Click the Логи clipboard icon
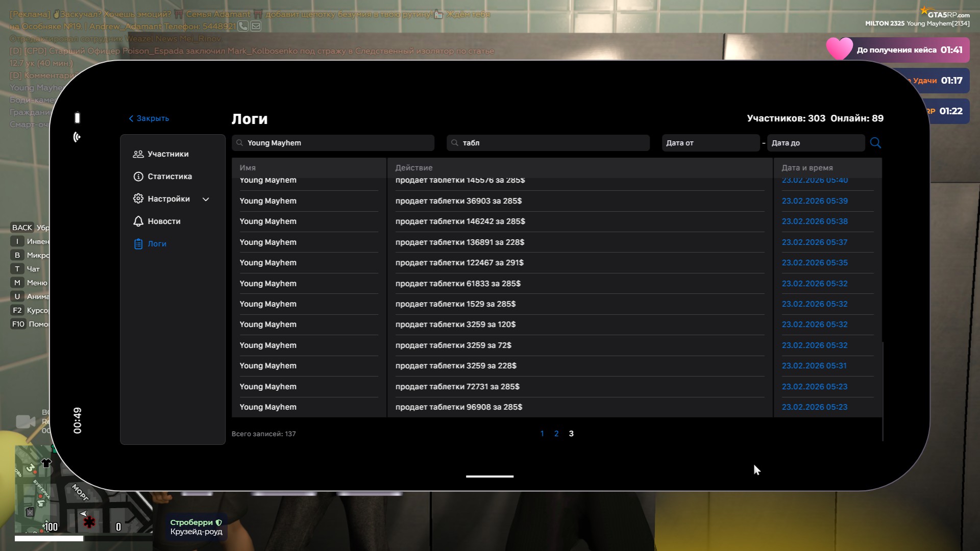The height and width of the screenshot is (551, 980). point(138,244)
